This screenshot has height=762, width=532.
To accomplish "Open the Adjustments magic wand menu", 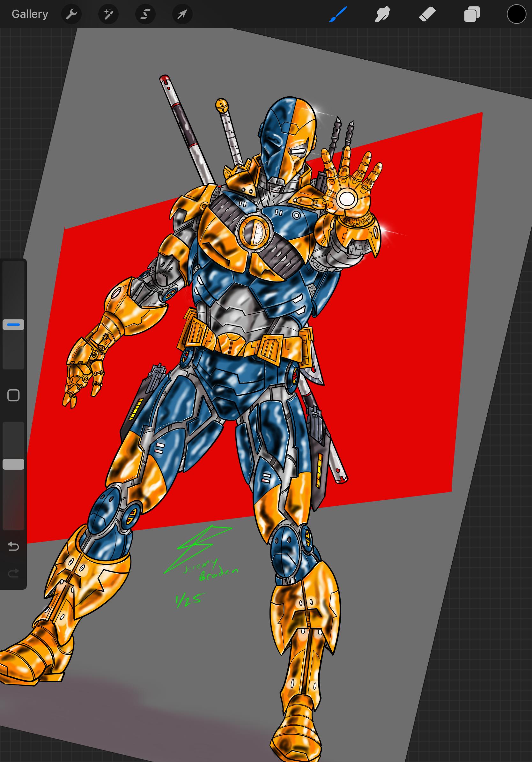I will click(x=108, y=14).
